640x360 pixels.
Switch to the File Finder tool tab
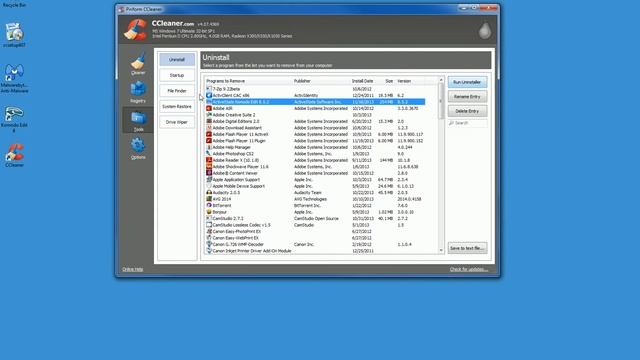point(177,91)
